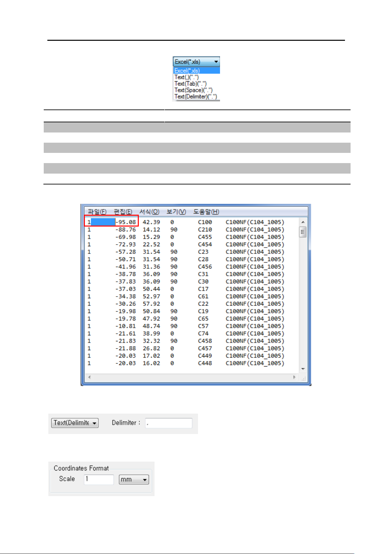Click the reference C100 in the text
Viewport: 392px width, 554px height.
point(205,222)
